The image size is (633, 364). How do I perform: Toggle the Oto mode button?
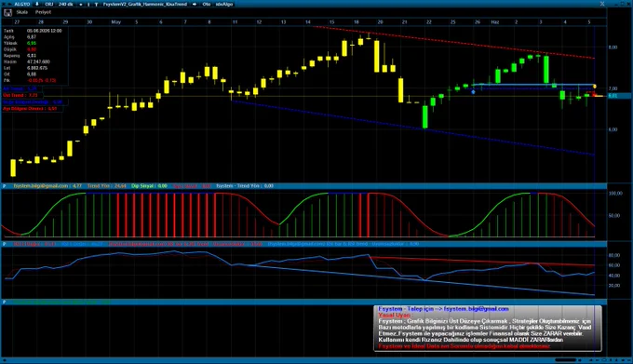point(207,4)
